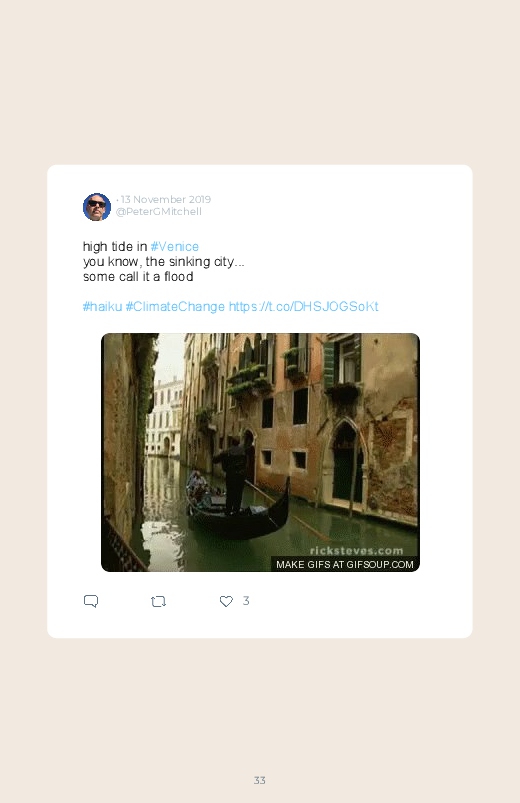Open the #Venice hashtag
Viewport: 520px width, 803px height.
point(175,246)
